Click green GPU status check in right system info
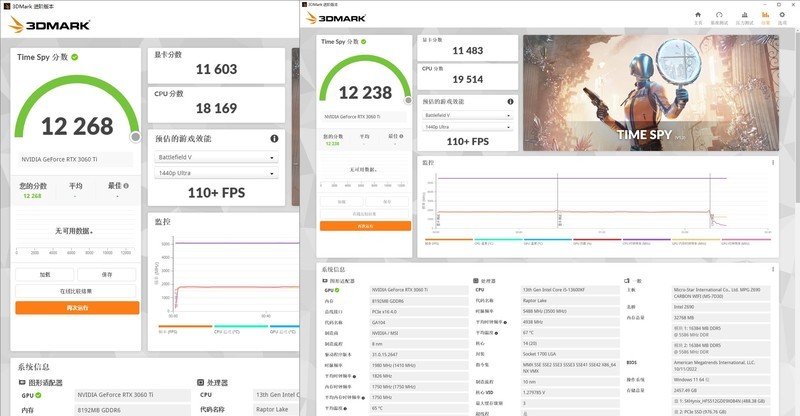This screenshot has width=800, height=416. pos(337,290)
